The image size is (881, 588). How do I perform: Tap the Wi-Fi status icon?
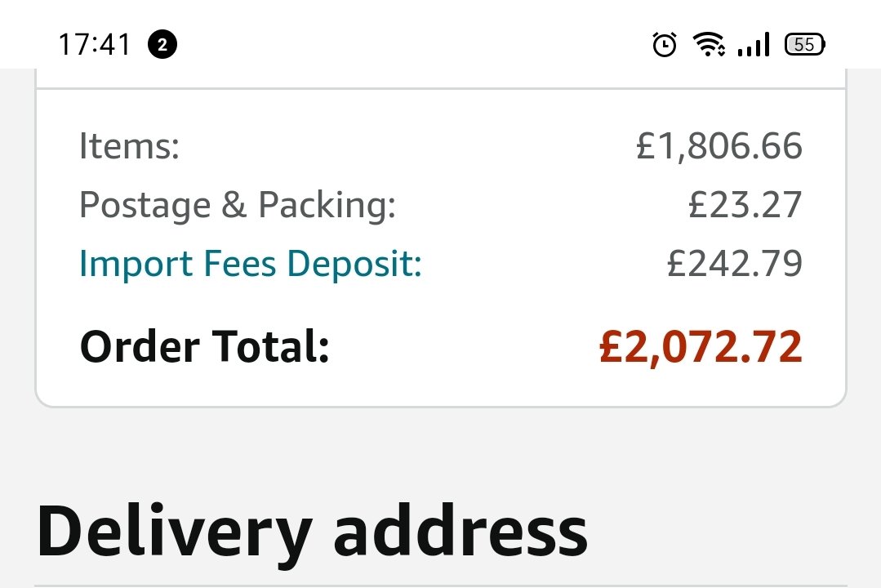pos(709,44)
